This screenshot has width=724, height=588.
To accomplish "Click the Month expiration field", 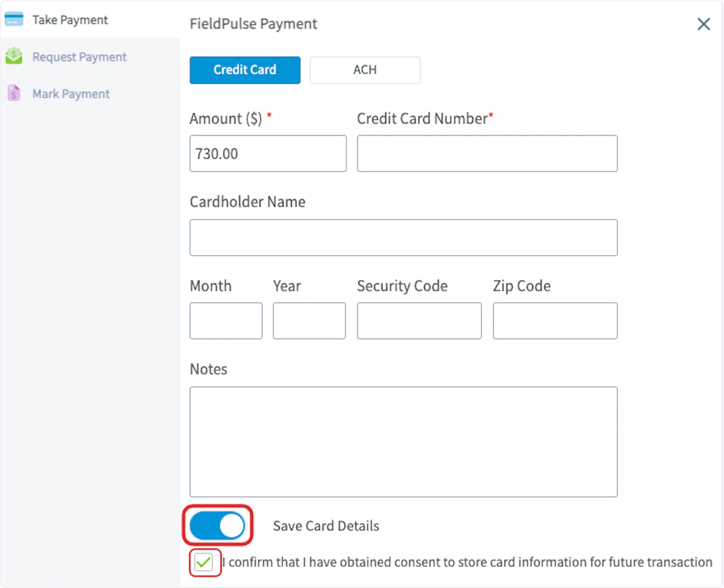I will [226, 321].
